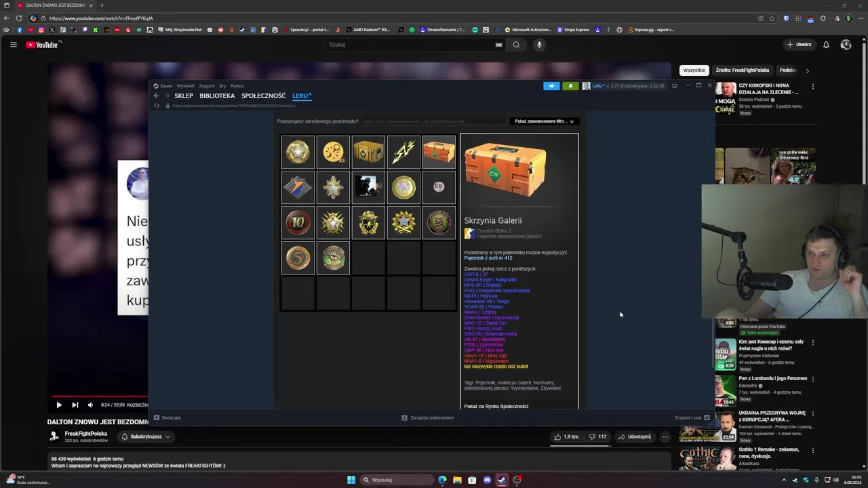The height and width of the screenshot is (488, 868).
Task: Open the Znajomi menu in Steam
Action: (207, 86)
